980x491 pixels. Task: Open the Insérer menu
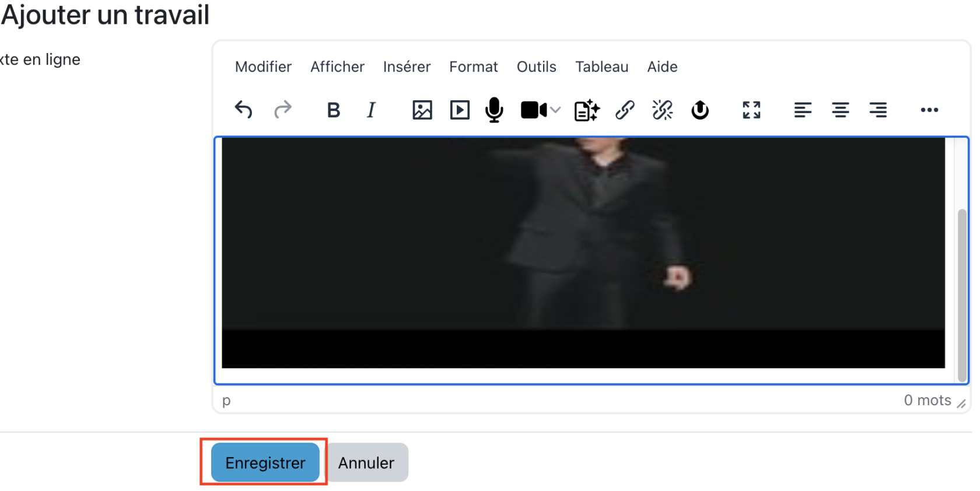tap(407, 67)
